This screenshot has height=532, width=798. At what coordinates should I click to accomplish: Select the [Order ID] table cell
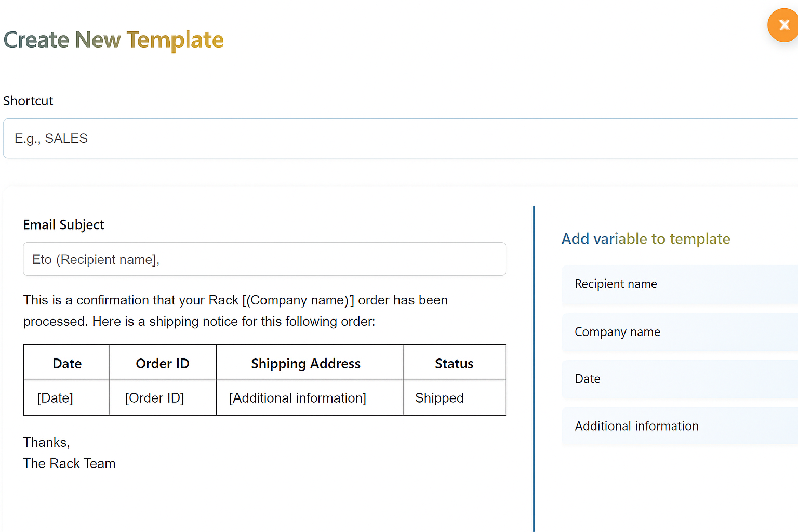tap(154, 397)
